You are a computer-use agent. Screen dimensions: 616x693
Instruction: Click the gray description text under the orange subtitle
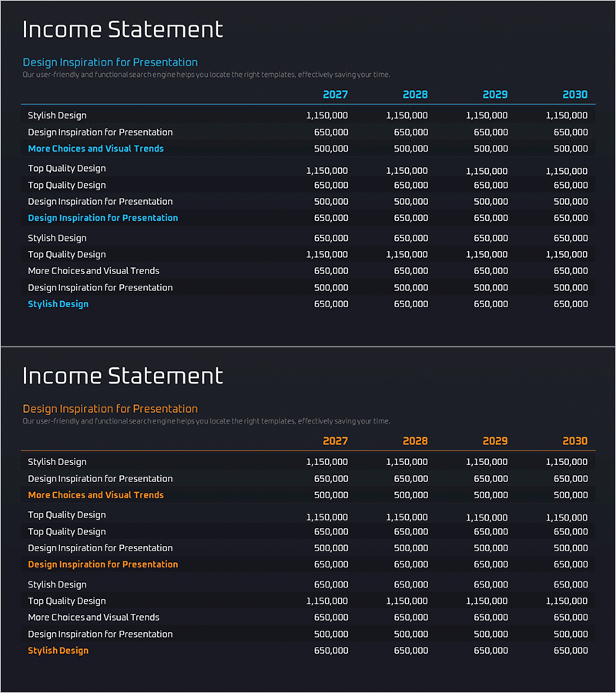206,421
